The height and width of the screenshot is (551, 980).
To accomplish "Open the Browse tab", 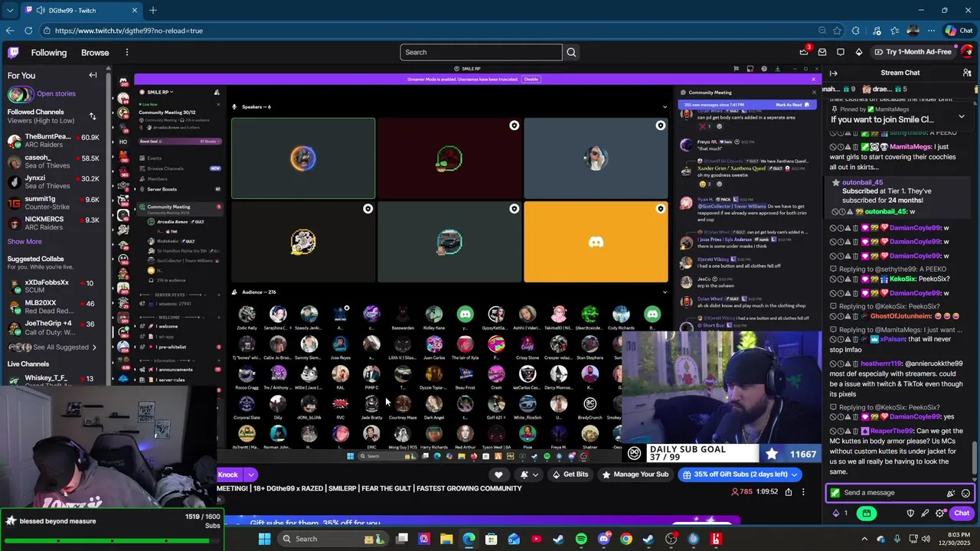I will (95, 52).
